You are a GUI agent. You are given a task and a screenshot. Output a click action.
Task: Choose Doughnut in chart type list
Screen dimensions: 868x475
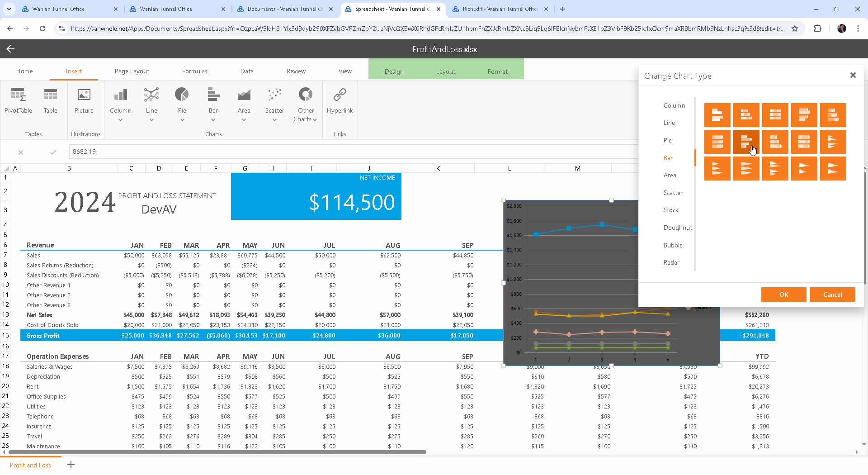(677, 228)
